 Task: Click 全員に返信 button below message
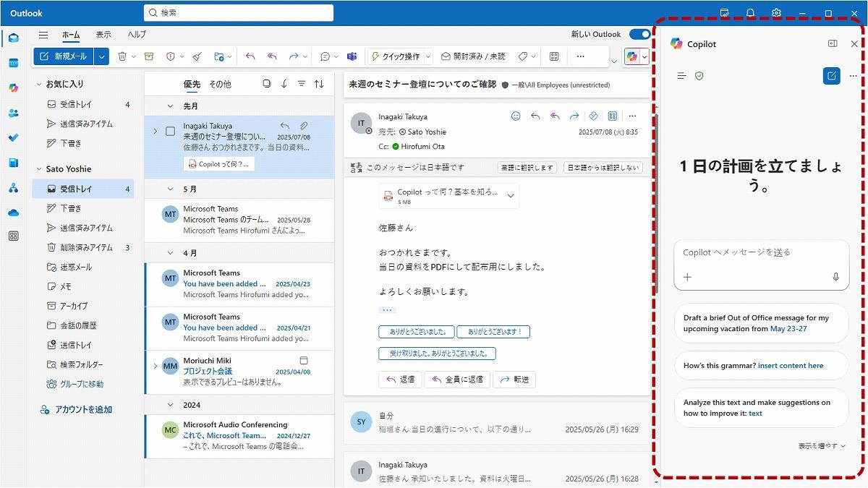click(457, 380)
